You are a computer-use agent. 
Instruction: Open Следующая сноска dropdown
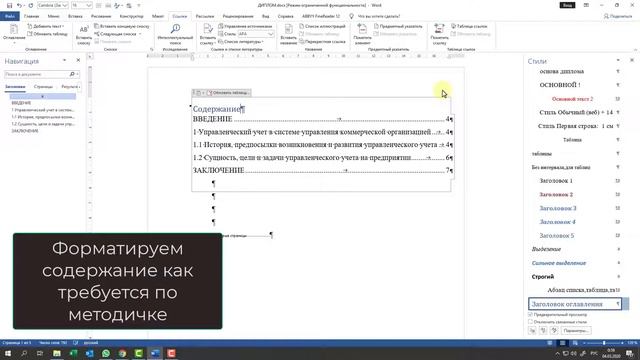click(118, 34)
